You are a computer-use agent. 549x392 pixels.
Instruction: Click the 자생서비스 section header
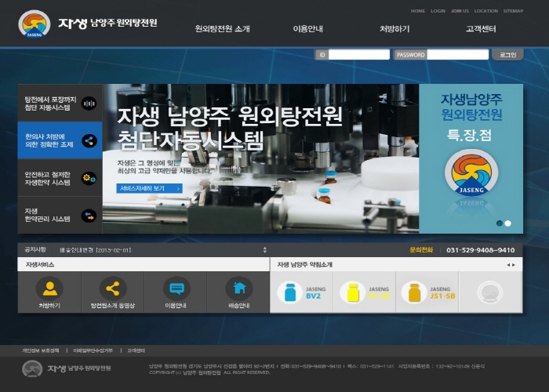coord(39,265)
